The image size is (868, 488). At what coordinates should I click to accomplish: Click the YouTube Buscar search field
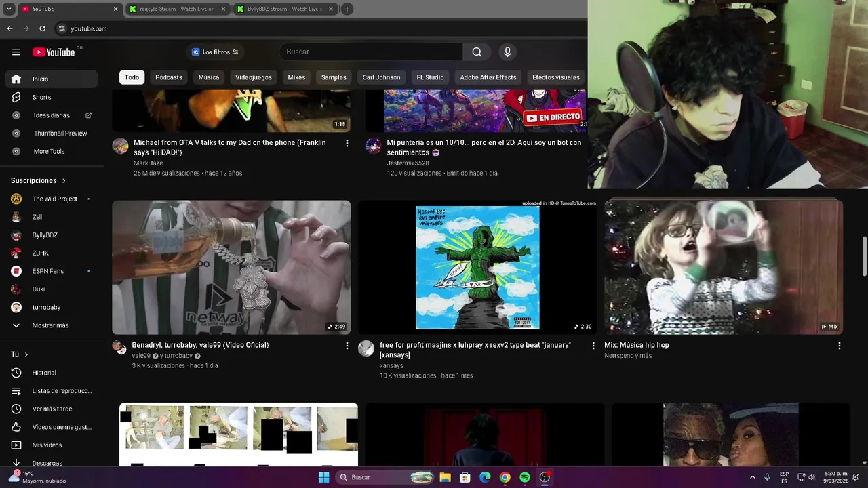coord(371,52)
